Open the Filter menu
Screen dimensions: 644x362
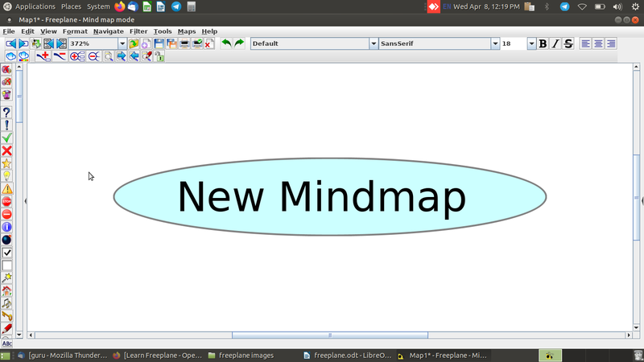138,31
